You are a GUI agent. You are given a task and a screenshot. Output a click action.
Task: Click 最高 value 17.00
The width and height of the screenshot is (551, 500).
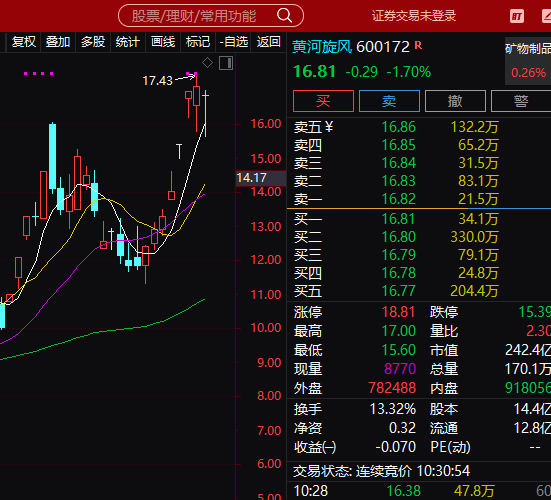click(398, 331)
